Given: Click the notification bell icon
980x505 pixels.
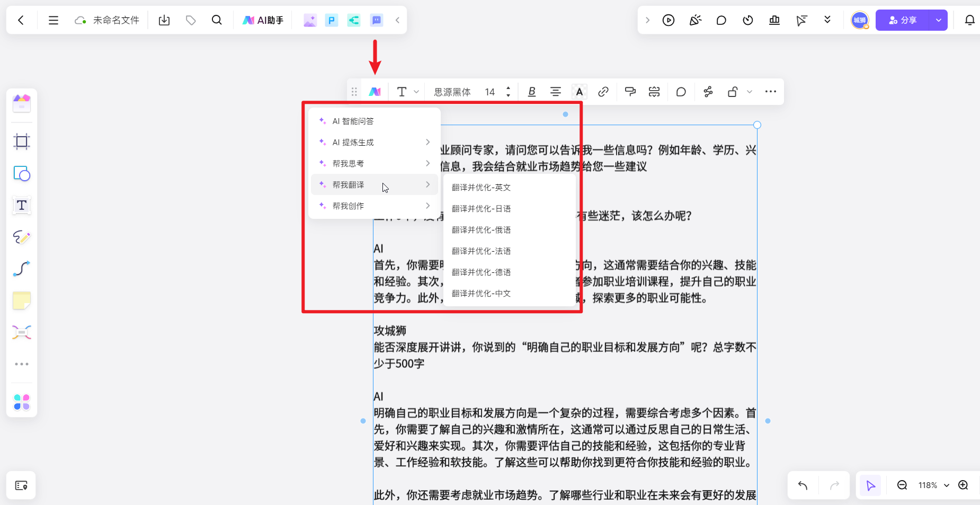Looking at the screenshot, I should coord(970,20).
